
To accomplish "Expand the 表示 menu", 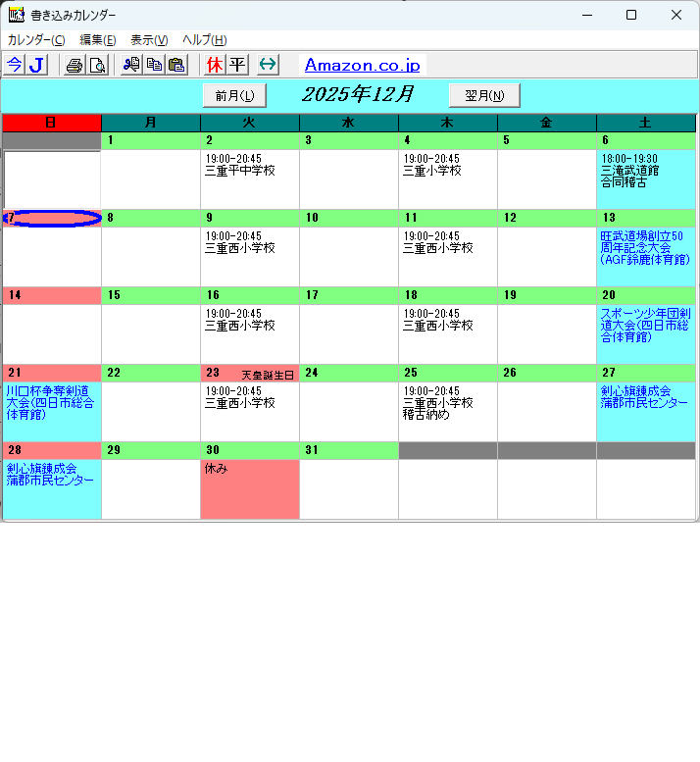I will tap(149, 40).
